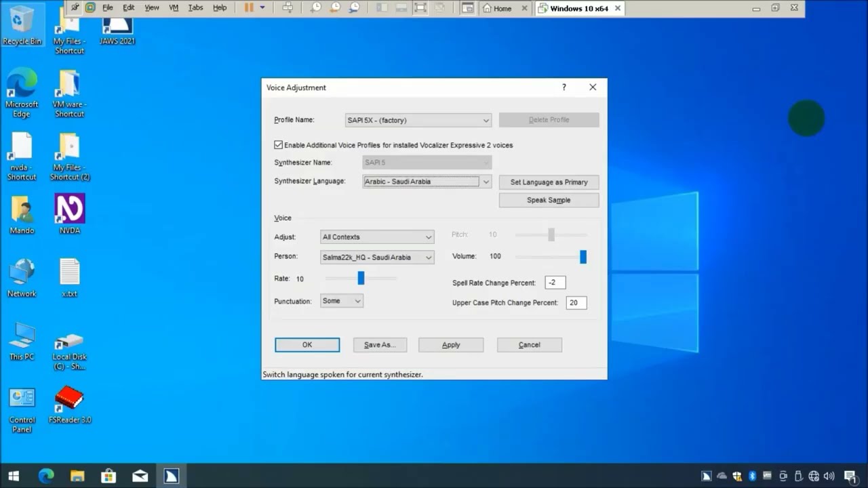
Task: Click Cancel in Voice Adjustment dialog
Action: (x=530, y=345)
